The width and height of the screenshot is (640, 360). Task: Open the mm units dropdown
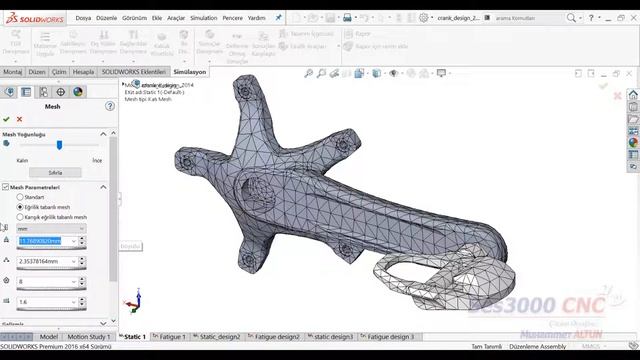point(51,229)
